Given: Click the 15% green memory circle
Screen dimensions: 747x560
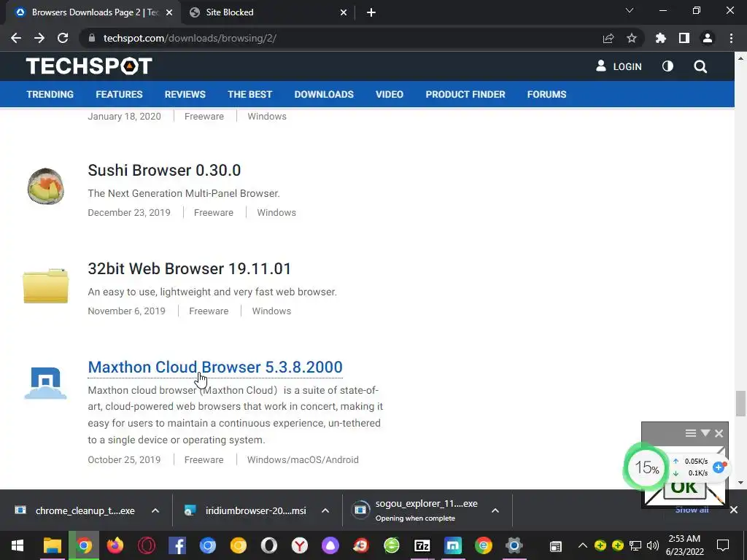Looking at the screenshot, I should tap(646, 467).
